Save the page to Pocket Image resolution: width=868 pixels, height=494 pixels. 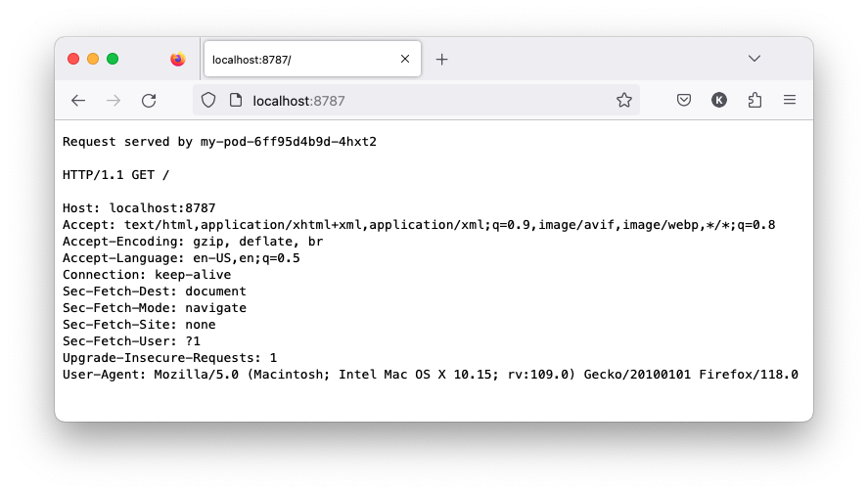coord(684,100)
